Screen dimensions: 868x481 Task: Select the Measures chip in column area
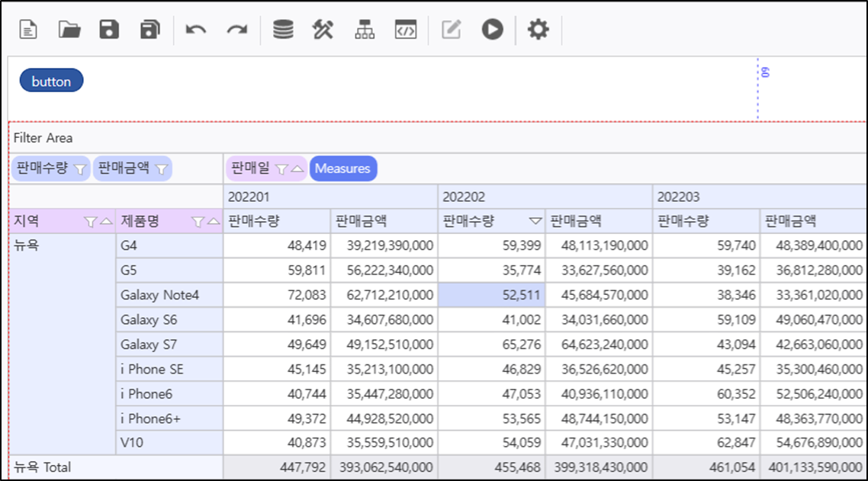[342, 168]
